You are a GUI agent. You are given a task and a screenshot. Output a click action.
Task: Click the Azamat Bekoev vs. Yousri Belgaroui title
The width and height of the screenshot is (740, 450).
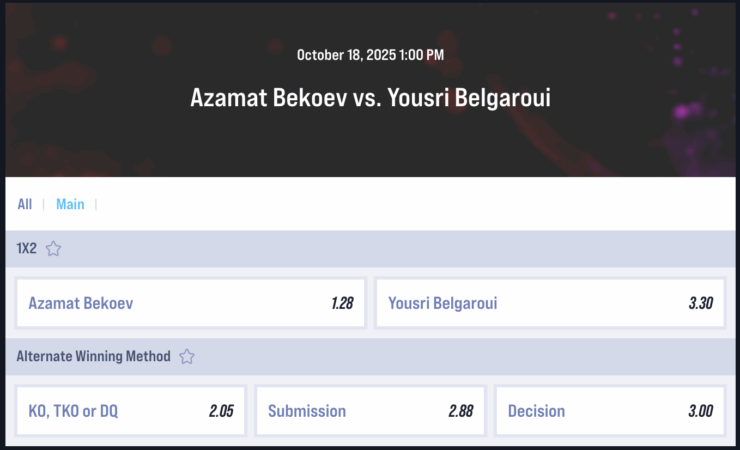click(x=370, y=98)
